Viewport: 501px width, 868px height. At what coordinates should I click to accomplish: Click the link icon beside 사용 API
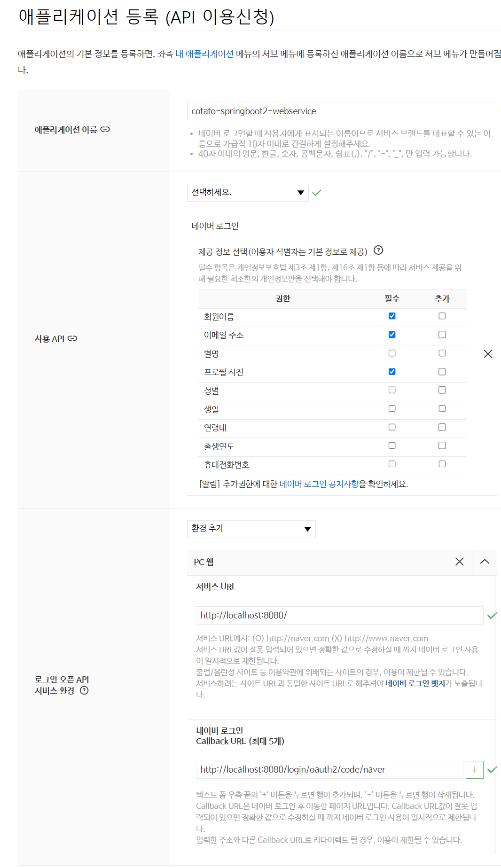(72, 338)
